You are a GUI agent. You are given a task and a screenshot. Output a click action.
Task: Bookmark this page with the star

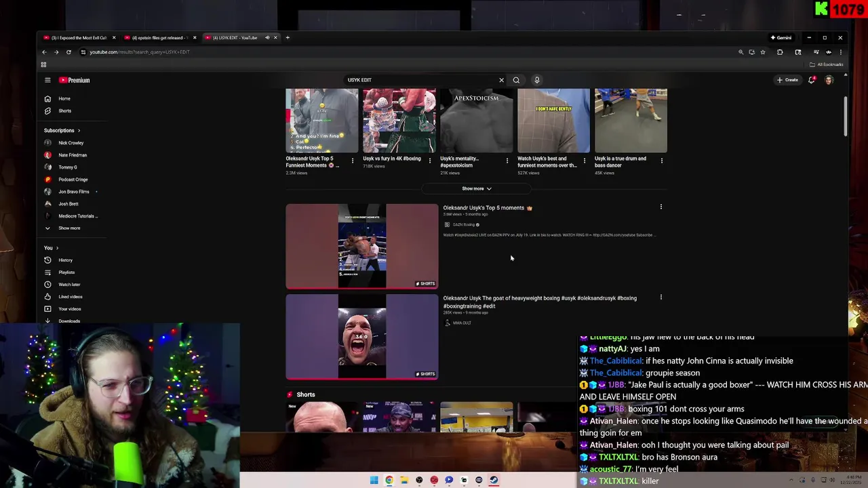[763, 52]
